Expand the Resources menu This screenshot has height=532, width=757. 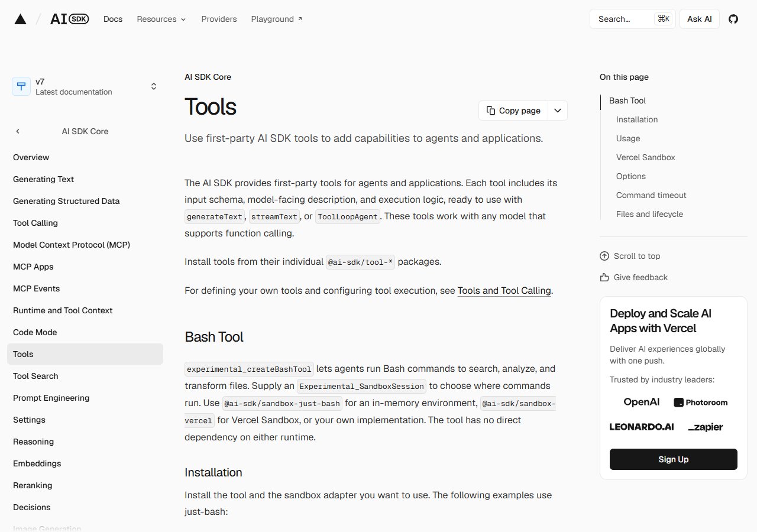coord(161,19)
